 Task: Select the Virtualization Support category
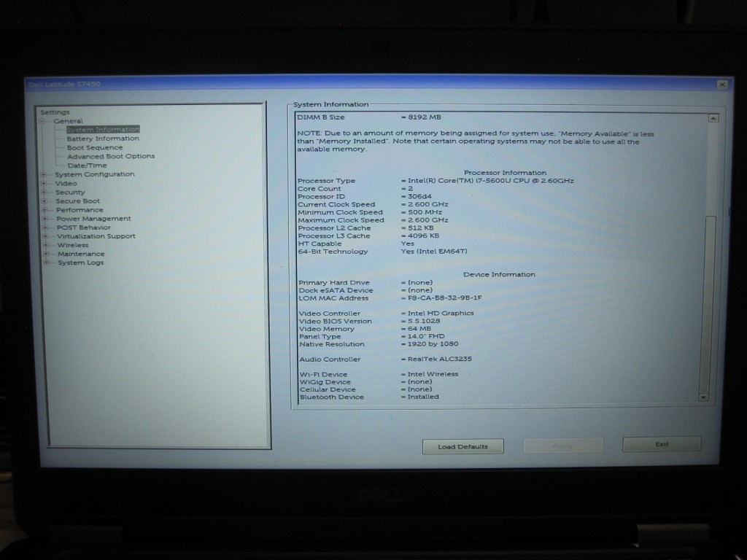click(96, 236)
